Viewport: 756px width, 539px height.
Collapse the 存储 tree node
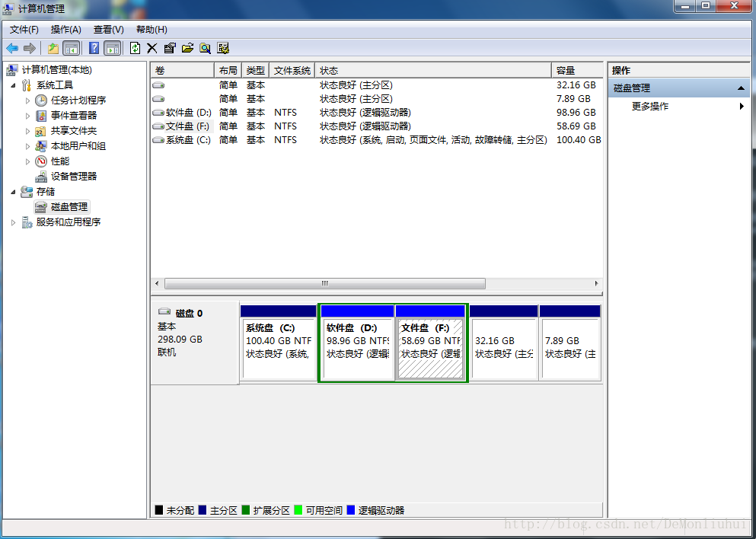click(x=14, y=192)
